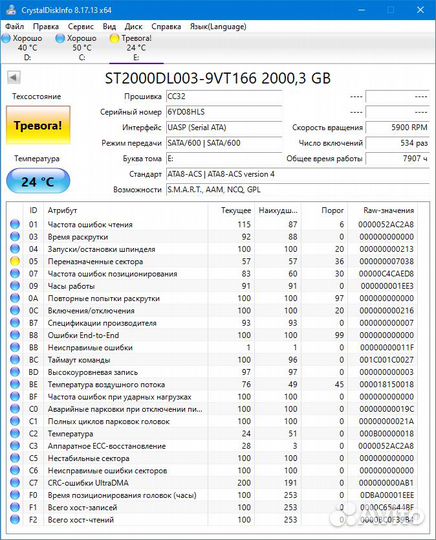Select the Переназначенные сектора attribute text
436x540 pixels.
coord(95,261)
